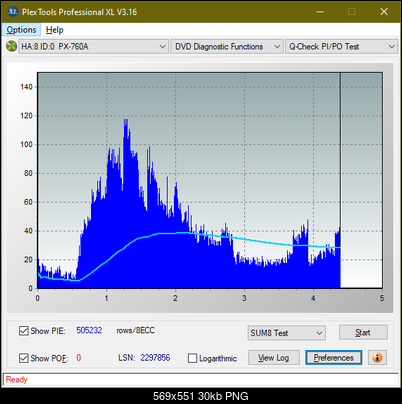Click the Start button

(x=363, y=332)
